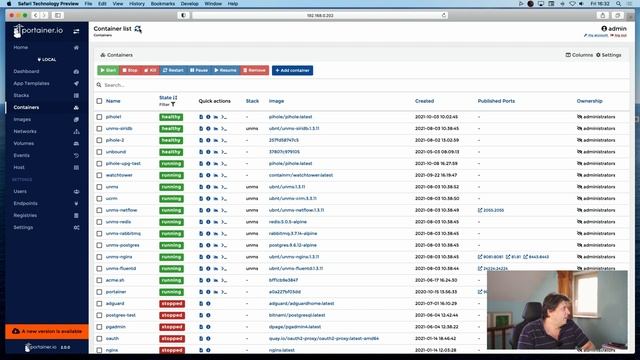Click the Kill button
The image size is (640, 360).
(150, 70)
